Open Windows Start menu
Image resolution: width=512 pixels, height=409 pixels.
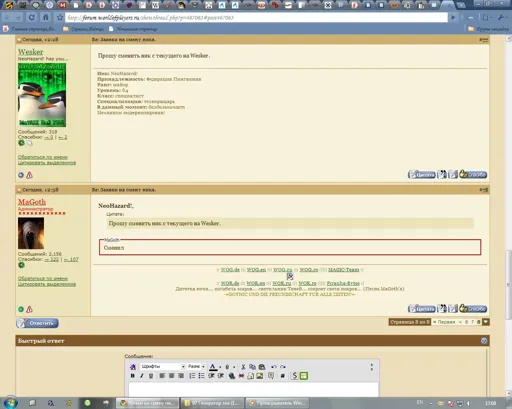point(10,403)
